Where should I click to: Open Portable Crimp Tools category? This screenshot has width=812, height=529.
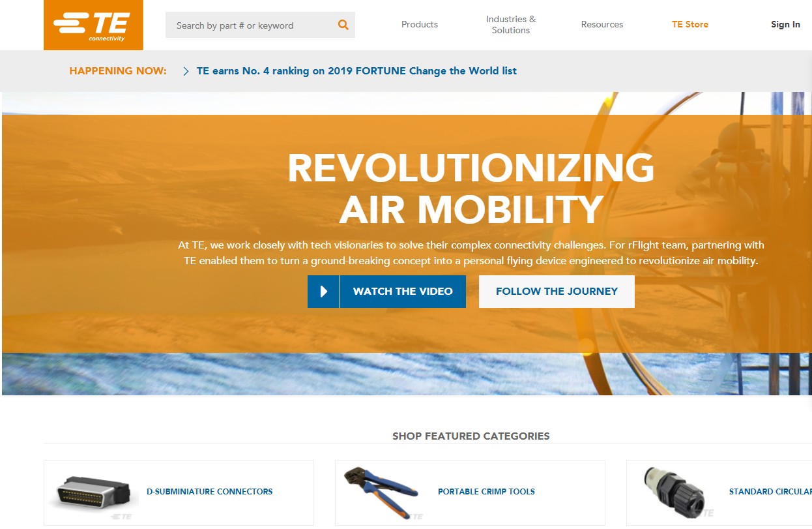[x=486, y=492]
